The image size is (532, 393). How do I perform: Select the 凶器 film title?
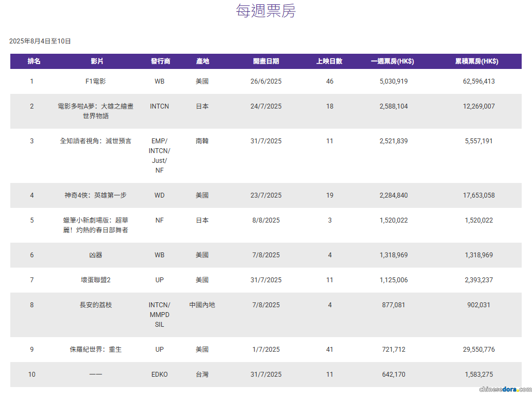tap(96, 255)
